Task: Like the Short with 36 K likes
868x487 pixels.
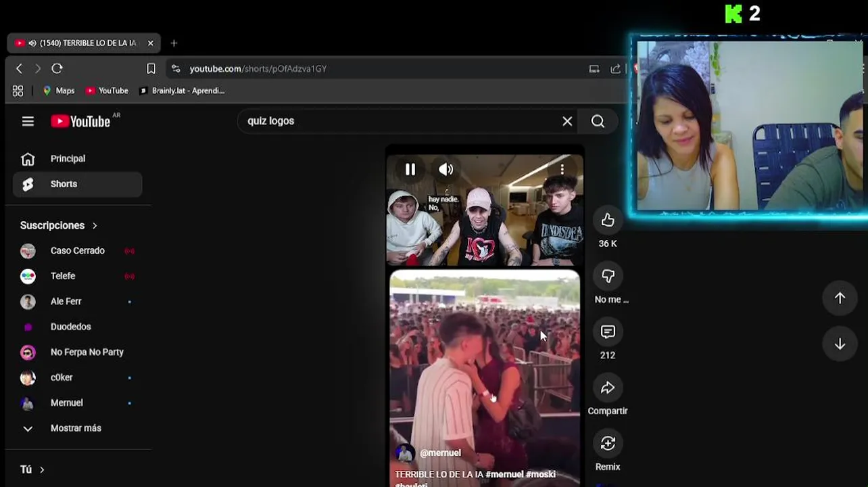Action: [608, 221]
